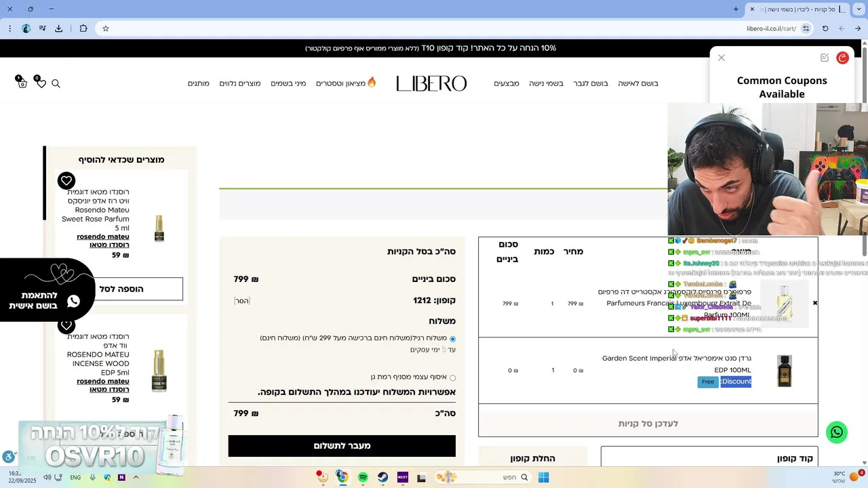
Task: Open Steam from the taskbar
Action: 382,477
